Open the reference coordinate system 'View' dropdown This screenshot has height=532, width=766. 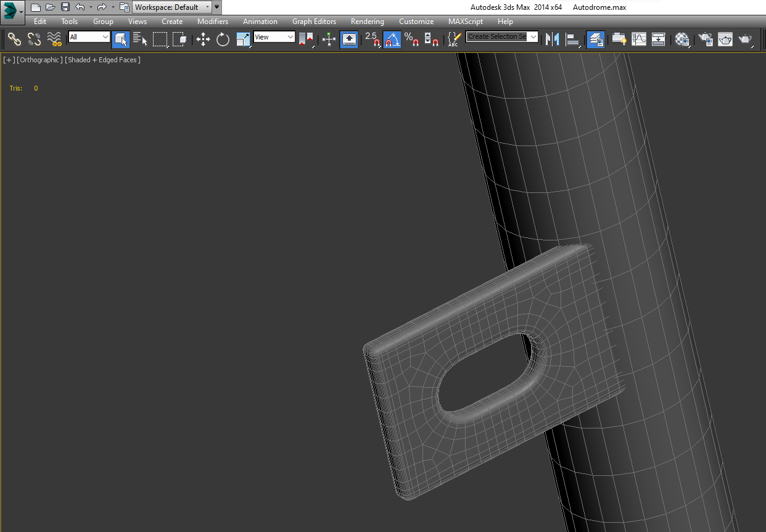pos(274,37)
